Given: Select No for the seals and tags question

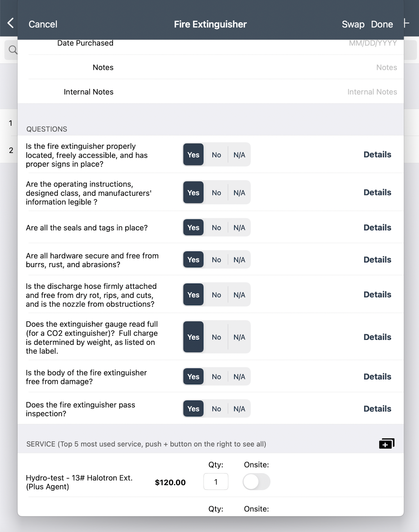Looking at the screenshot, I should (x=216, y=227).
